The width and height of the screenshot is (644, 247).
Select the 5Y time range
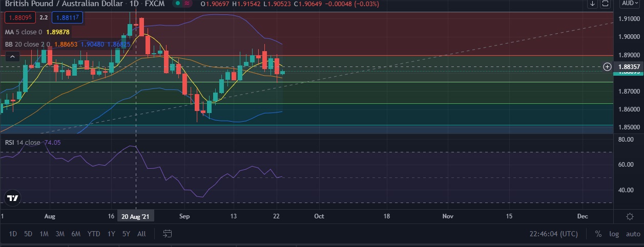point(126,234)
